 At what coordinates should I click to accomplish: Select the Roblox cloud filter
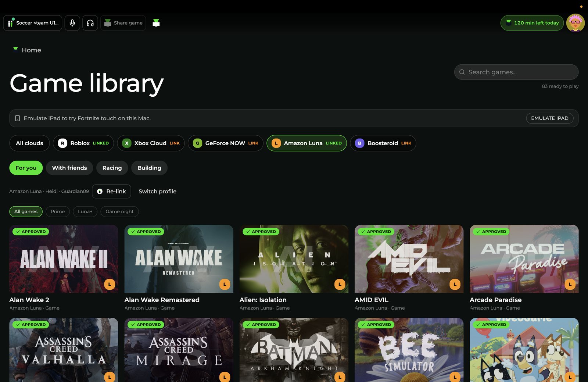coord(83,143)
